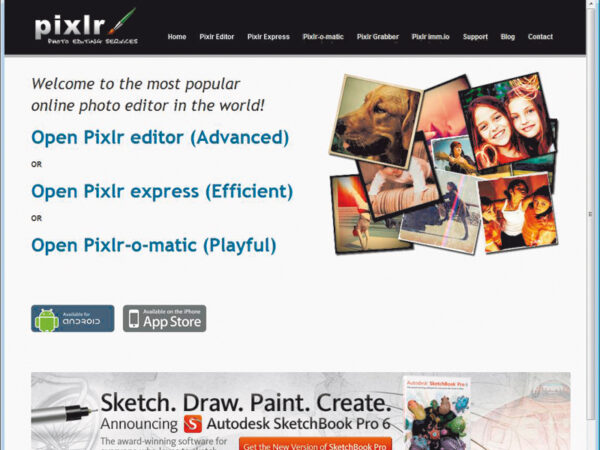600x450 pixels.
Task: Go to Home in navigation bar
Action: click(177, 37)
